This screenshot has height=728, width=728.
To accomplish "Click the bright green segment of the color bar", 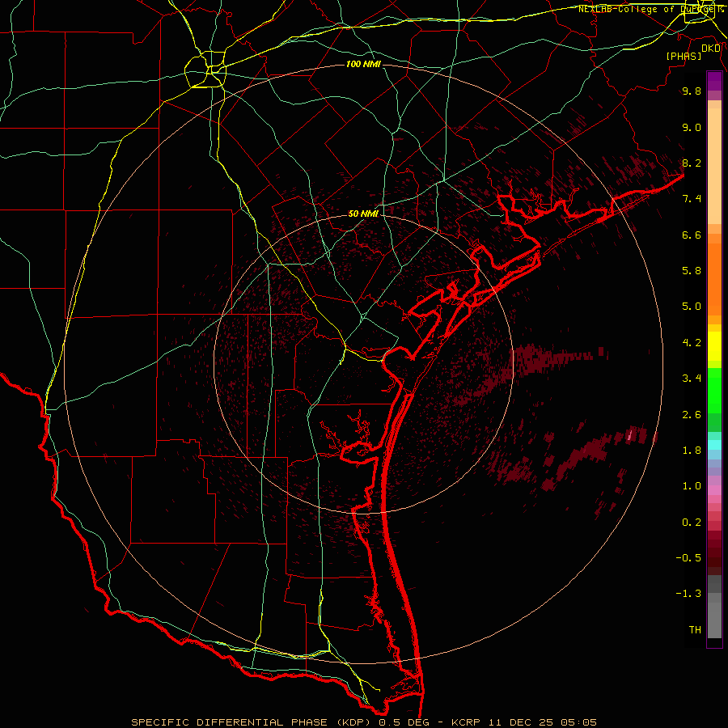I will (x=714, y=391).
